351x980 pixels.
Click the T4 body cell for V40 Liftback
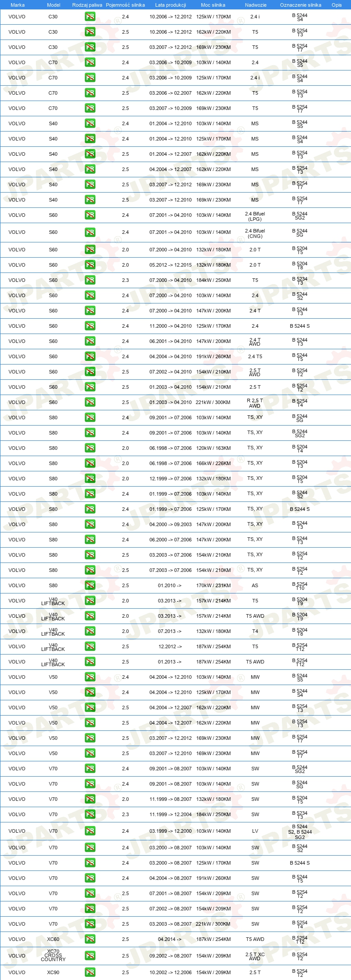pos(255,631)
